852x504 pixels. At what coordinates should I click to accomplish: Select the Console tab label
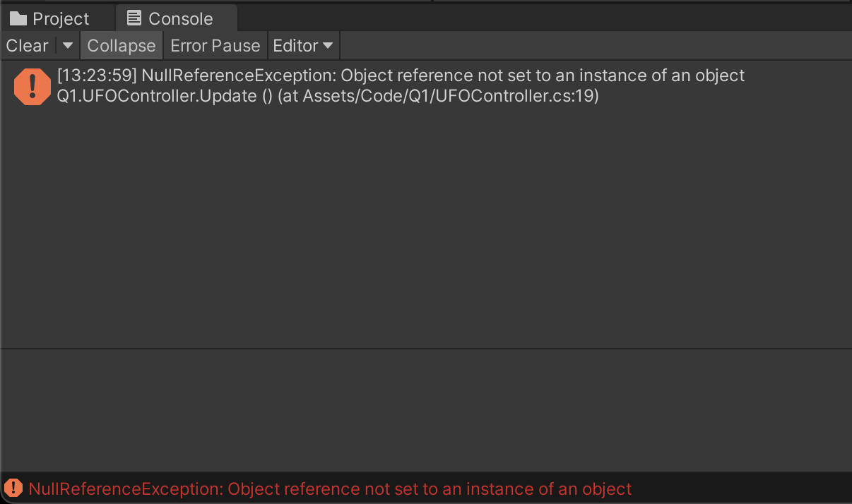180,18
